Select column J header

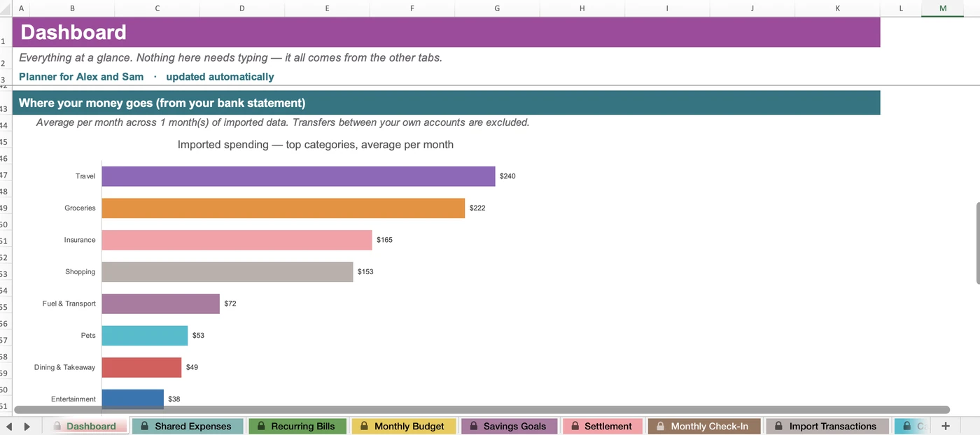[x=752, y=8]
